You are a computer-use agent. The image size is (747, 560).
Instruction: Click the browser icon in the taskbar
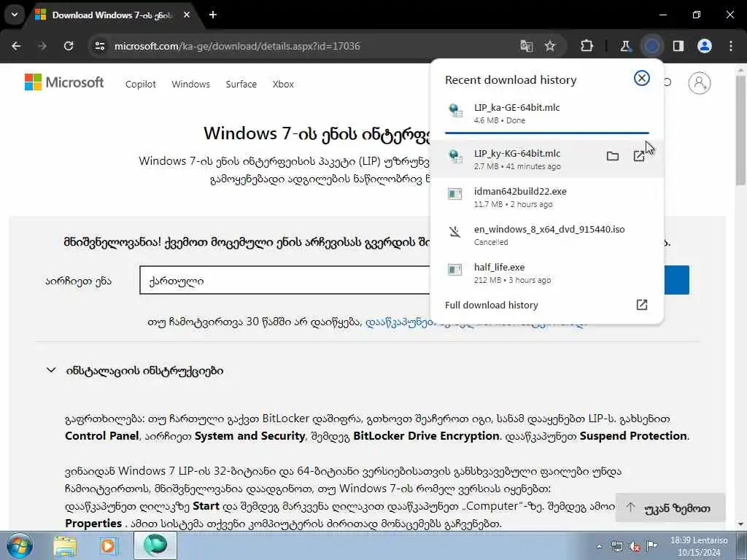[x=155, y=545]
